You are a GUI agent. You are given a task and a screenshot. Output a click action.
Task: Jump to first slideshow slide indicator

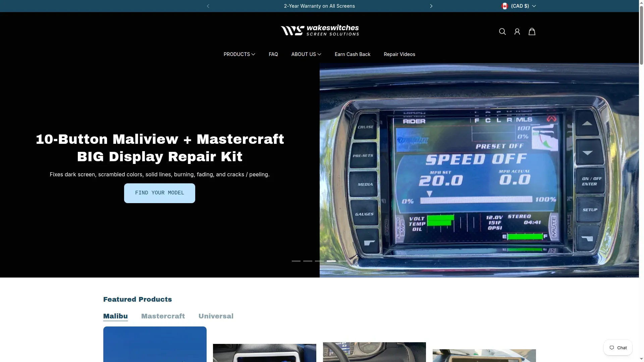pos(296,261)
